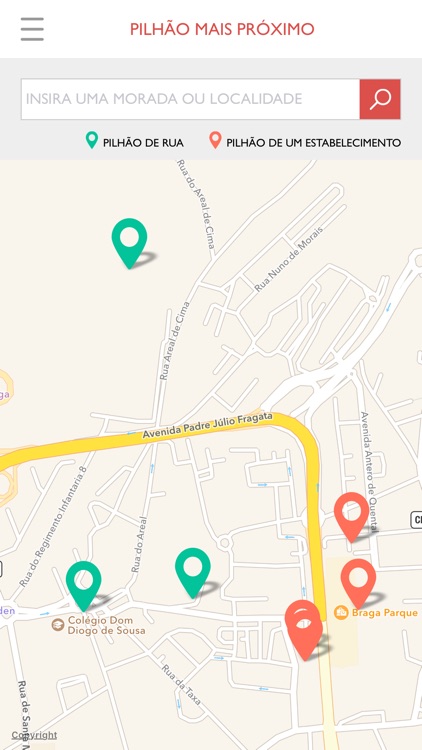Select red pin above Braga Parque label
422x750 pixels.
[358, 584]
